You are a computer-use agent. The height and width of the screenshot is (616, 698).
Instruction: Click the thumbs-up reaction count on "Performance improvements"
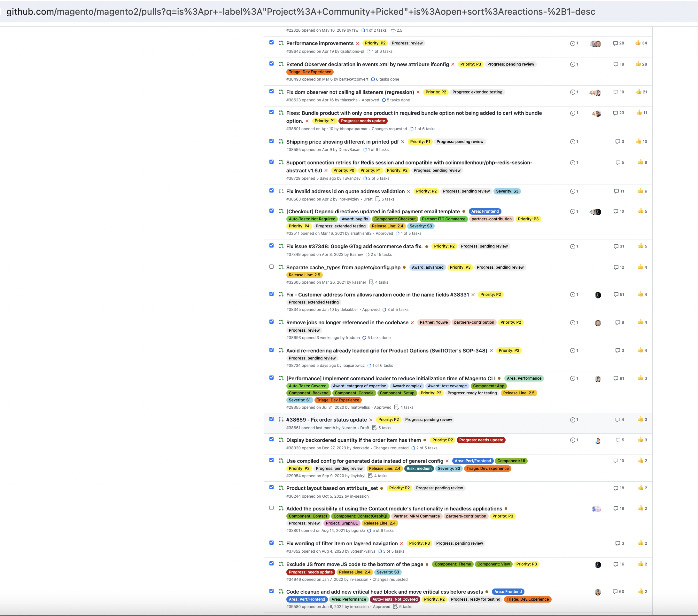click(641, 43)
